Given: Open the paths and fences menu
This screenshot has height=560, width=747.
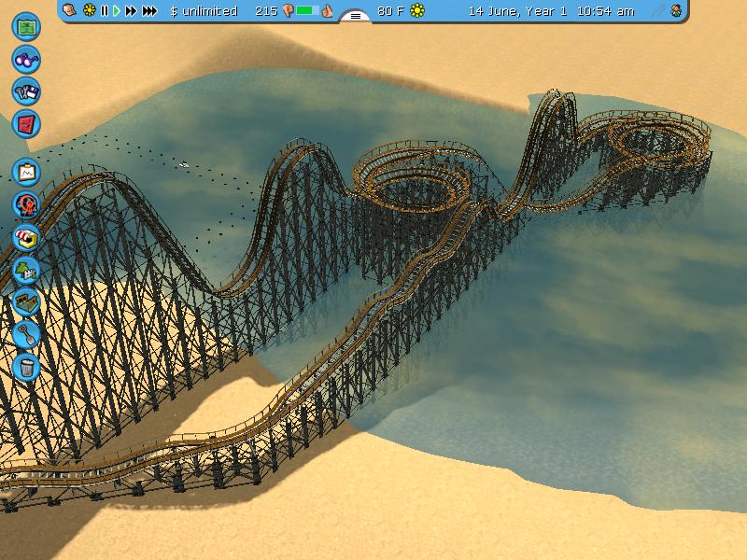Looking at the screenshot, I should click(26, 302).
